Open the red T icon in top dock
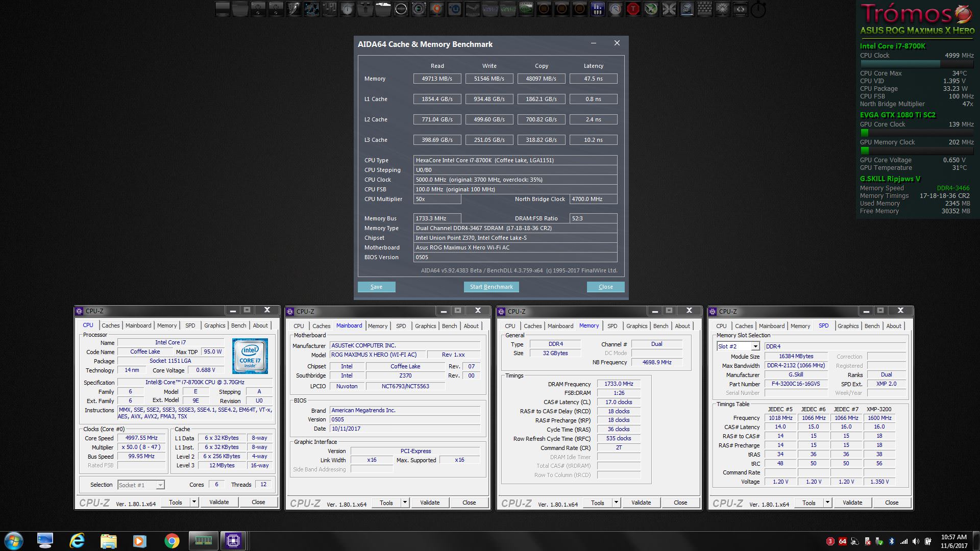This screenshot has width=980, height=551. point(632,9)
